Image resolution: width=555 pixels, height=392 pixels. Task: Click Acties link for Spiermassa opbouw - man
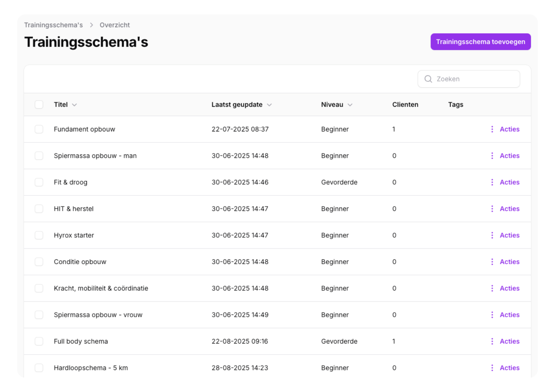pos(509,156)
